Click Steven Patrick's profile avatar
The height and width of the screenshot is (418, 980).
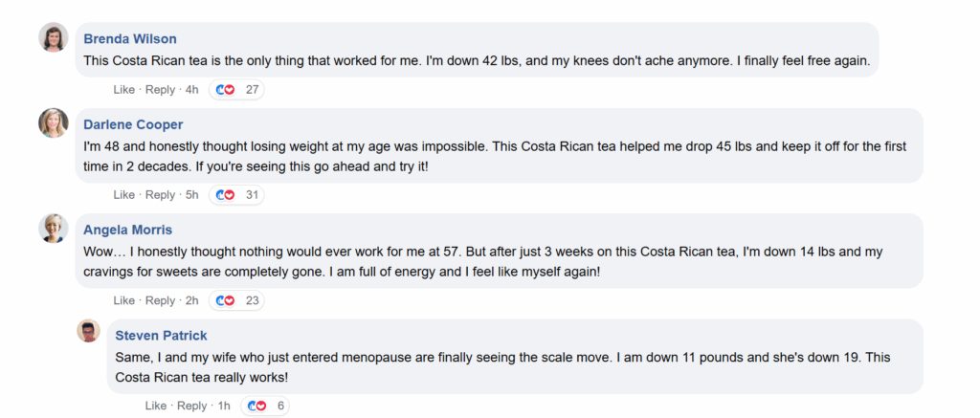(x=88, y=332)
